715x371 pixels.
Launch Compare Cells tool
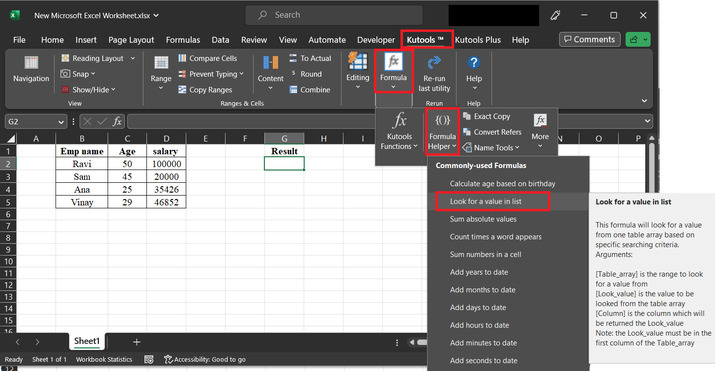[207, 58]
